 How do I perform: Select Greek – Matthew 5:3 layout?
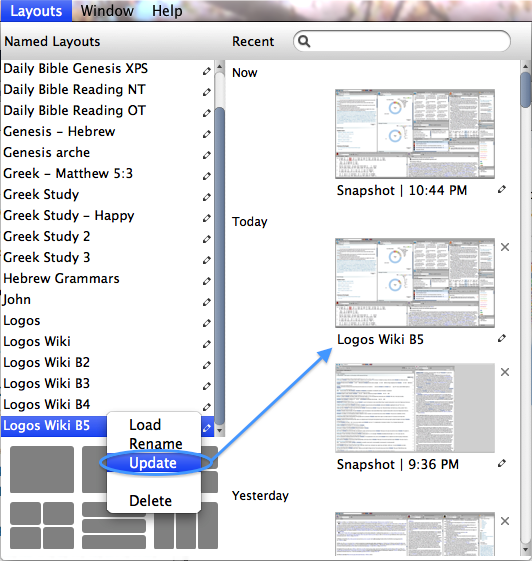click(107, 174)
